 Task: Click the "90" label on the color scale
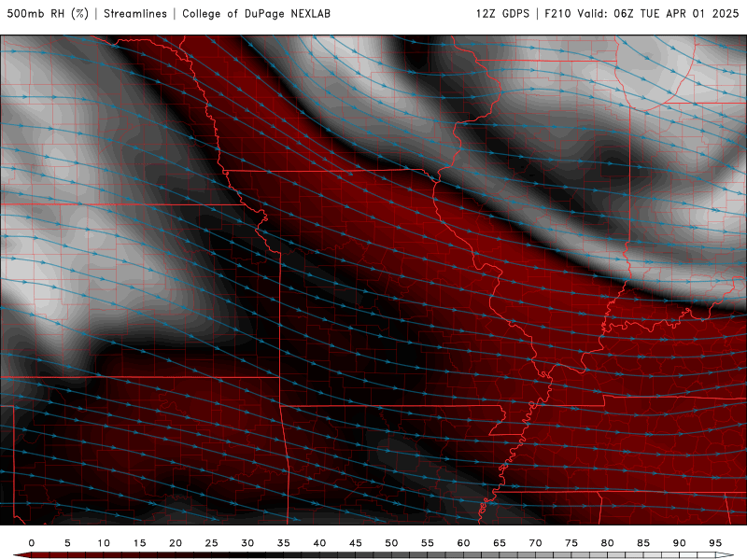pyautogui.click(x=679, y=543)
